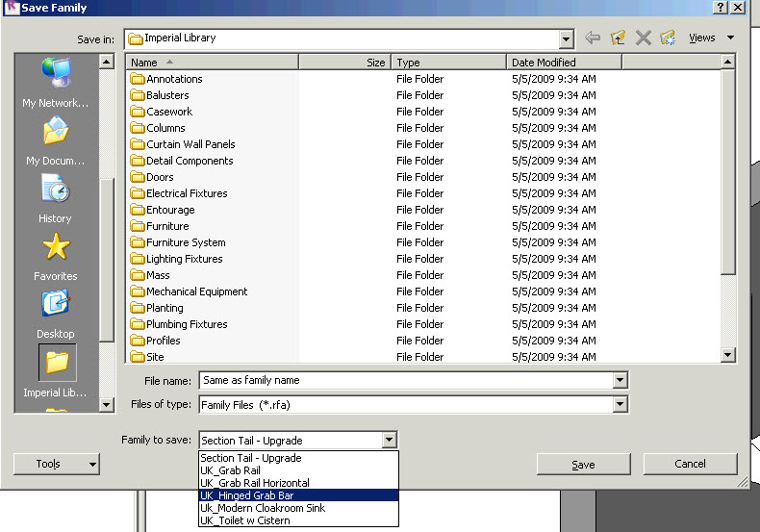The height and width of the screenshot is (532, 760).
Task: Open the Tools dropdown button
Action: click(x=56, y=464)
